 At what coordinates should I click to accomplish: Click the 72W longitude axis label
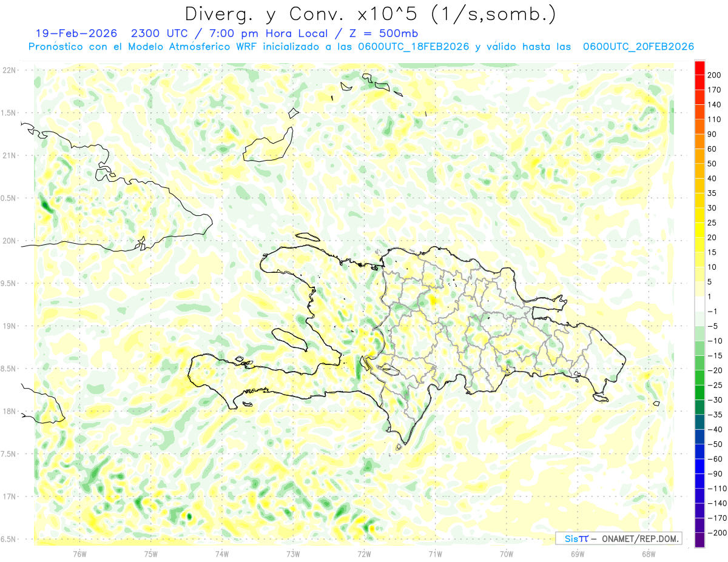[x=364, y=554]
